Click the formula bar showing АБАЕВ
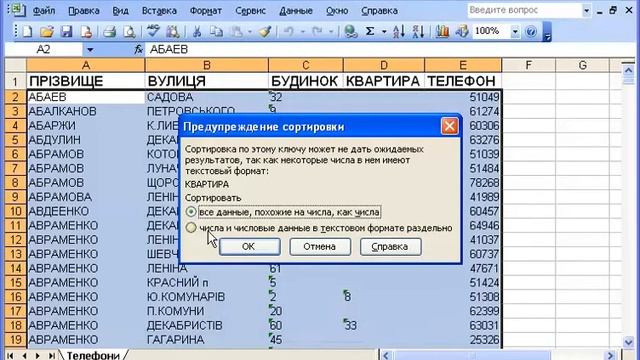The image size is (640, 360). tap(390, 50)
